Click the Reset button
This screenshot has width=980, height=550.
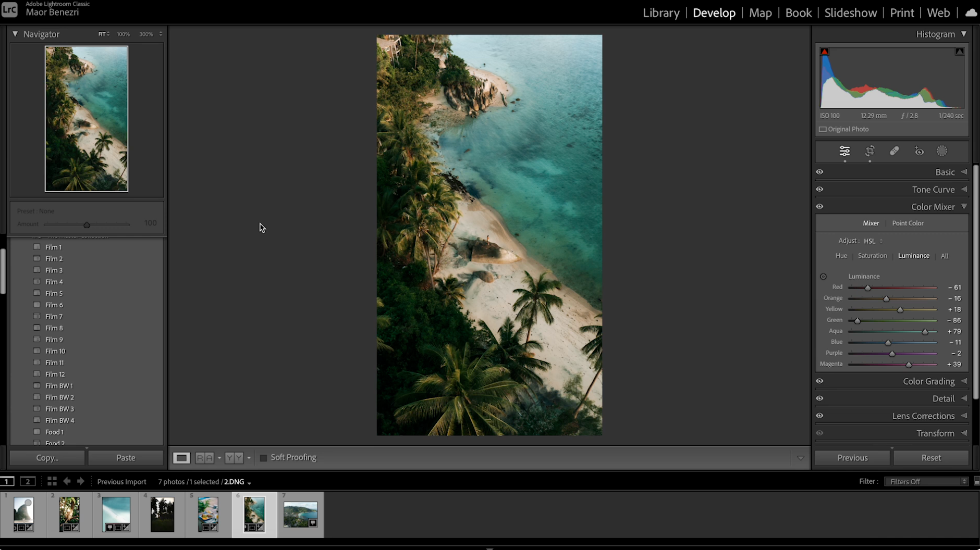(x=931, y=458)
